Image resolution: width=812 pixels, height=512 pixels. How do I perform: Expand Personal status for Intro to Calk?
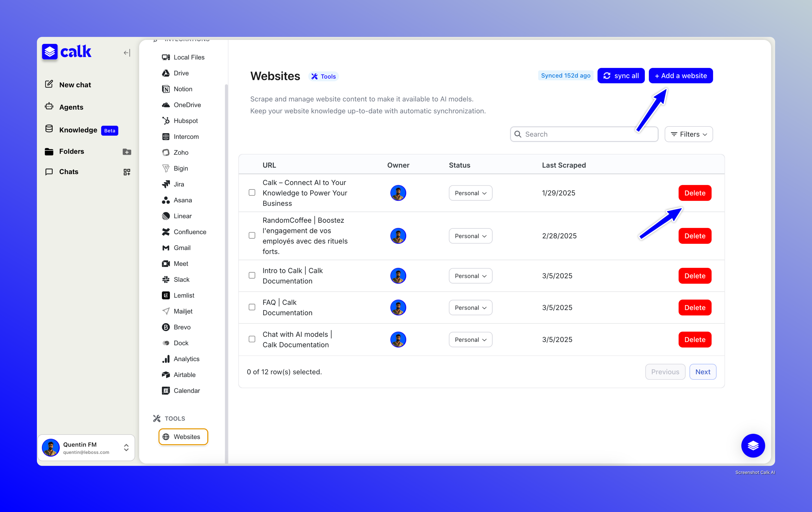470,276
